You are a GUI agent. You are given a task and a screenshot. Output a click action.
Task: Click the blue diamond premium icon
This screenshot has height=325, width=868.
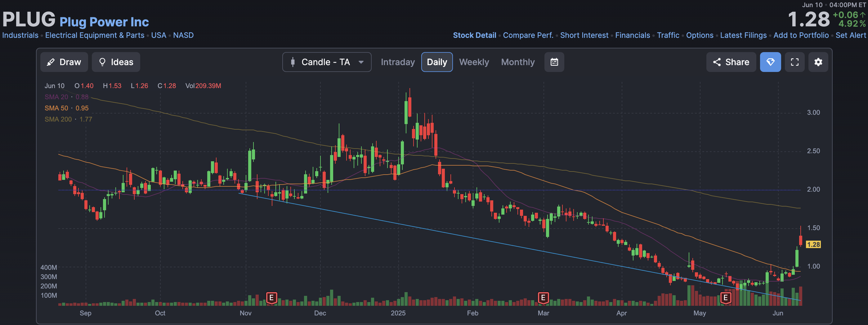770,62
